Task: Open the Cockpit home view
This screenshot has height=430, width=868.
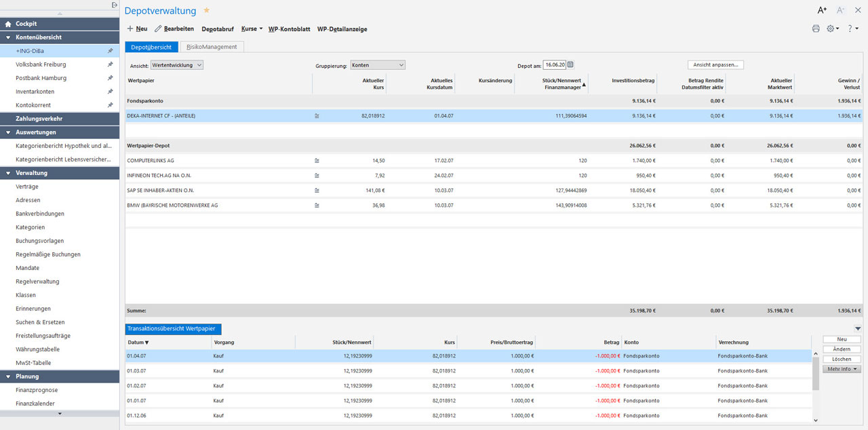Action: [60, 24]
